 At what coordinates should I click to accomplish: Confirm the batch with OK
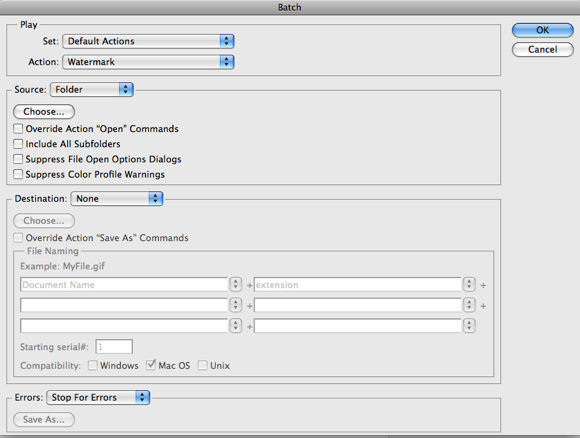(543, 30)
